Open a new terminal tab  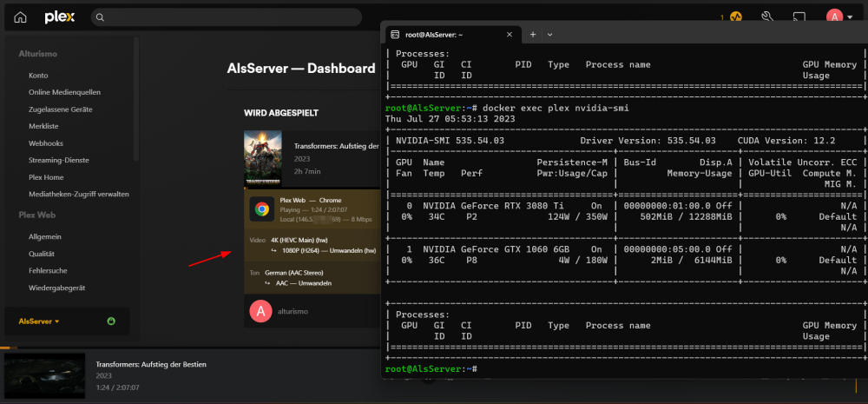(x=533, y=35)
